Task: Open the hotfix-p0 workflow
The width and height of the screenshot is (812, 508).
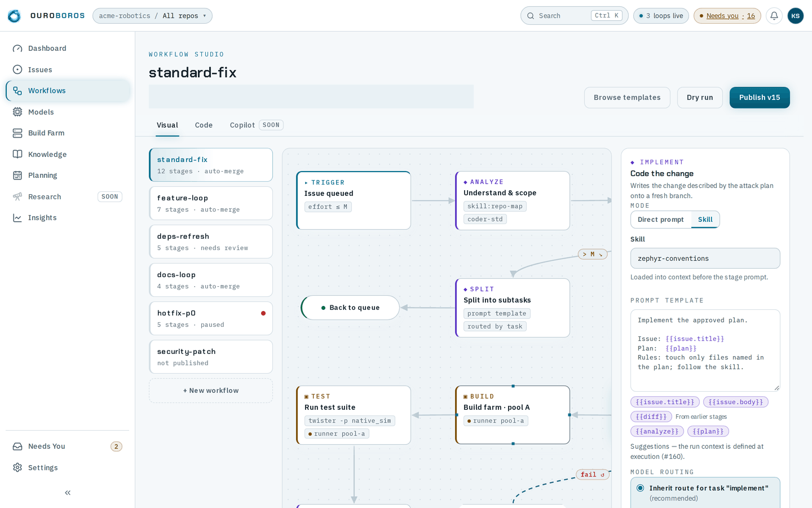Action: (211, 318)
